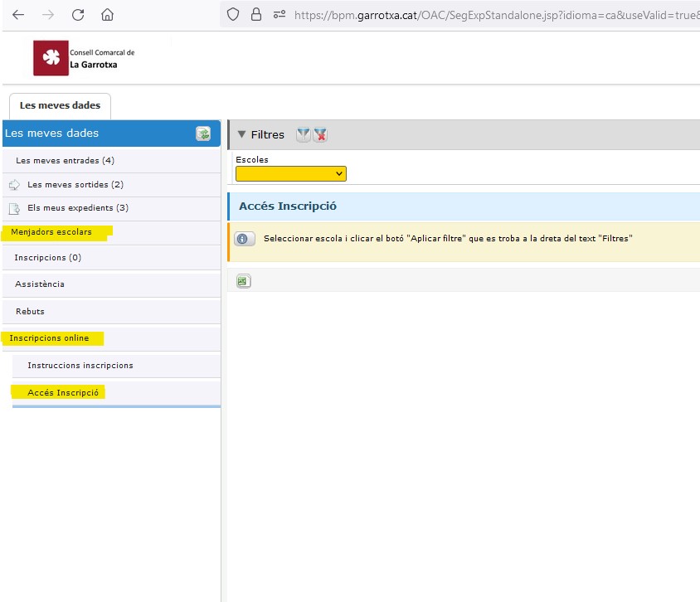Open Els meus expedients (3)
This screenshot has width=700, height=602.
coord(111,208)
